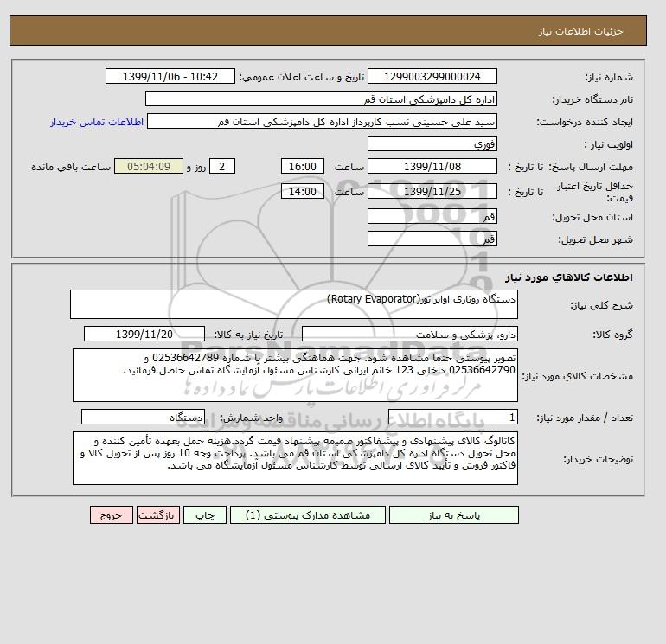
Task: Click the buyer notes text area
Action: pos(295,458)
